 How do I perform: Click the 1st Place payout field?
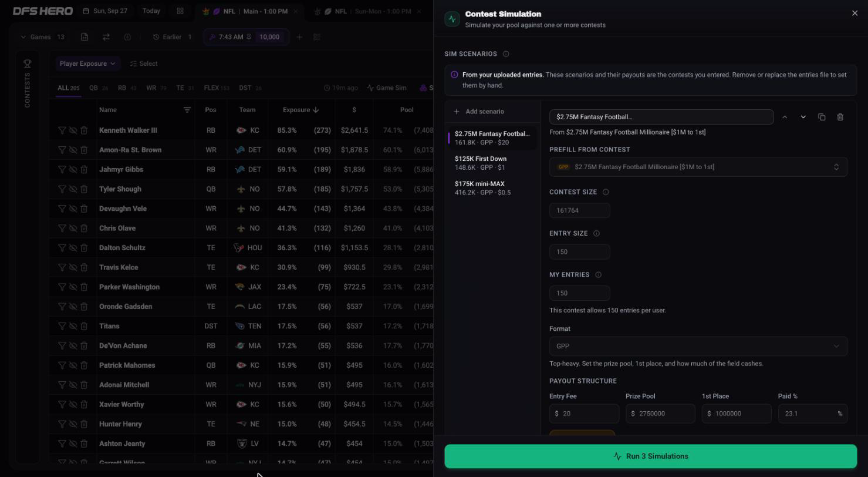[x=737, y=414]
